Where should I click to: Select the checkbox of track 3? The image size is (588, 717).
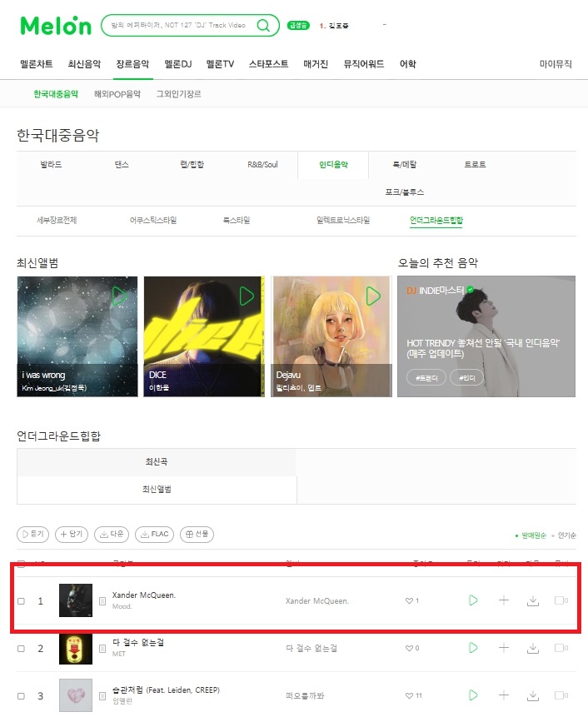click(21, 696)
